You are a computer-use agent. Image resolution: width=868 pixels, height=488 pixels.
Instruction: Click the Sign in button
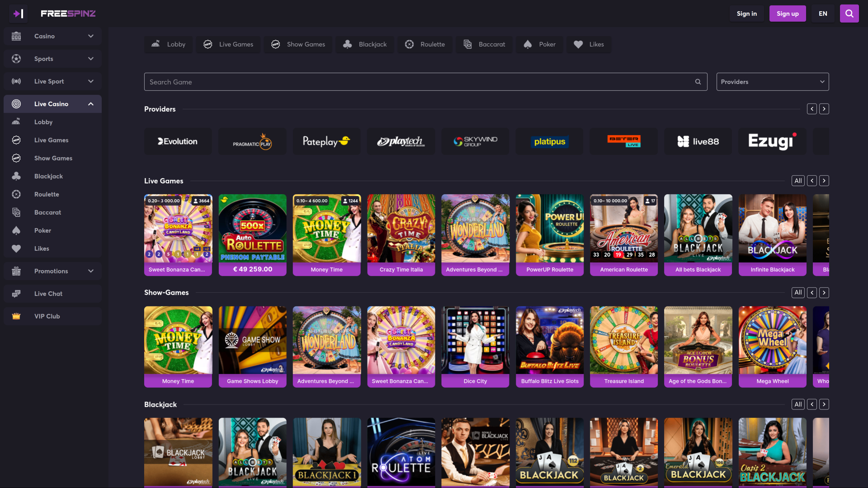click(746, 13)
